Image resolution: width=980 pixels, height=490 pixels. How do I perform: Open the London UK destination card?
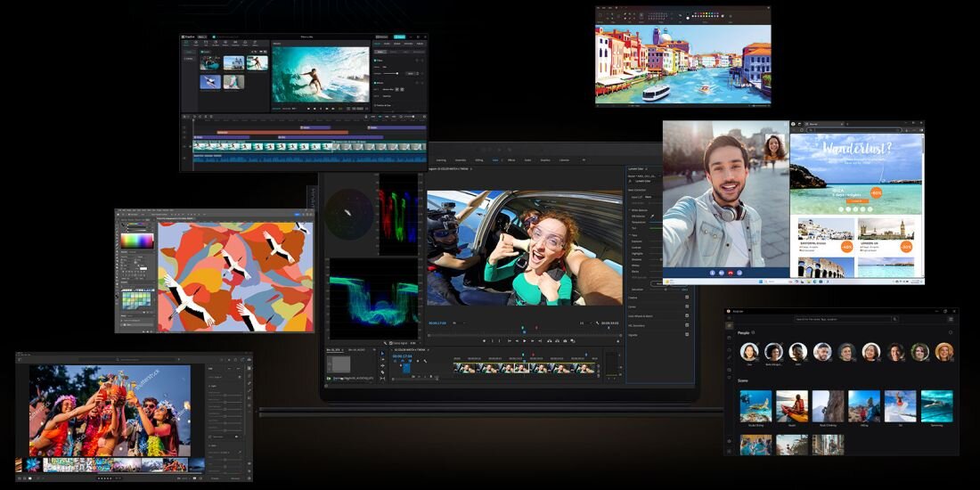(886, 235)
